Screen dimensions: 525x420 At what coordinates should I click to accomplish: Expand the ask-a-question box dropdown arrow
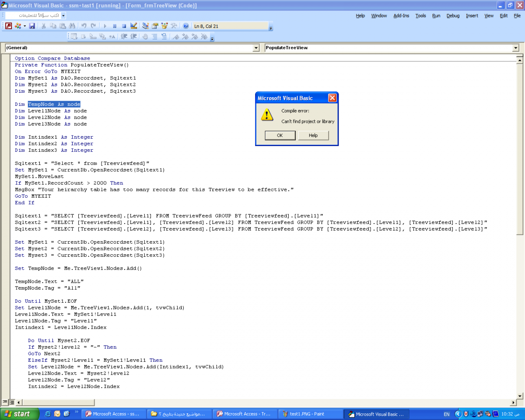pos(63,15)
